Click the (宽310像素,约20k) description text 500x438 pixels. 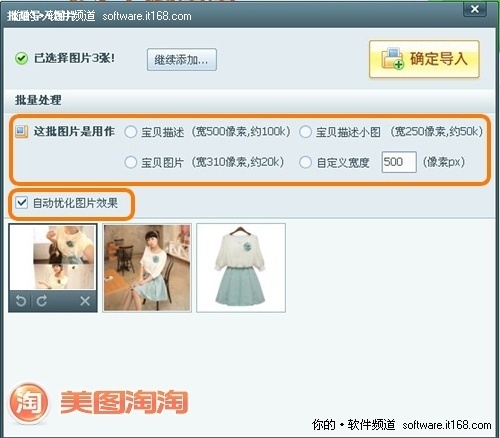(x=237, y=162)
